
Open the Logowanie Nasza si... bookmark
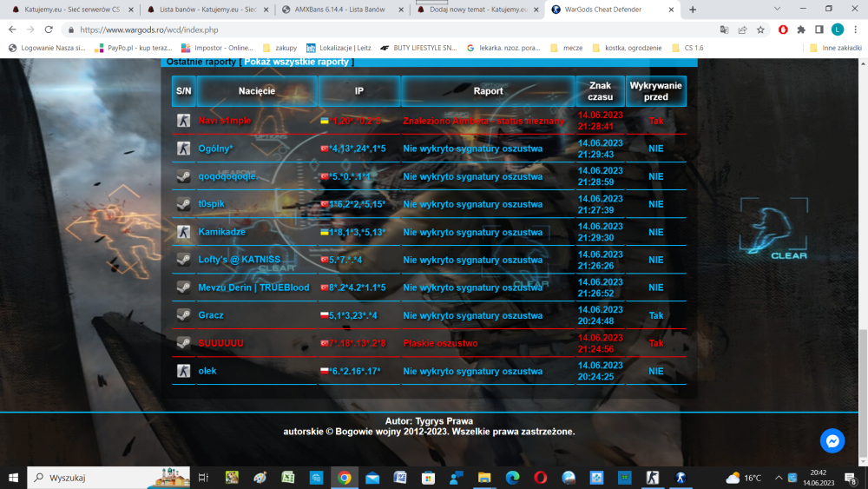pos(47,48)
